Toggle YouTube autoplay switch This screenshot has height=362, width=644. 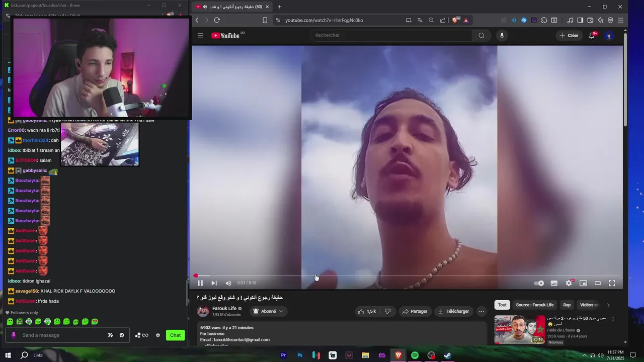pos(539,283)
